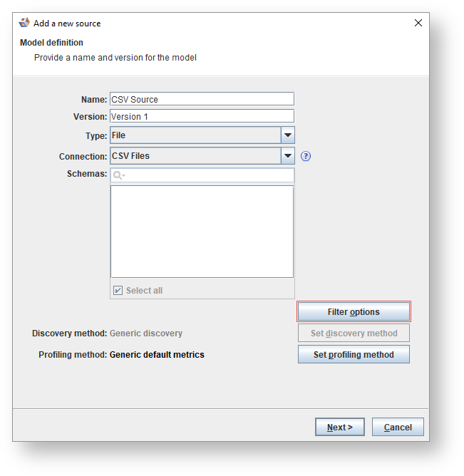This screenshot has height=476, width=464.
Task: Click the application icon in title bar
Action: coord(24,23)
